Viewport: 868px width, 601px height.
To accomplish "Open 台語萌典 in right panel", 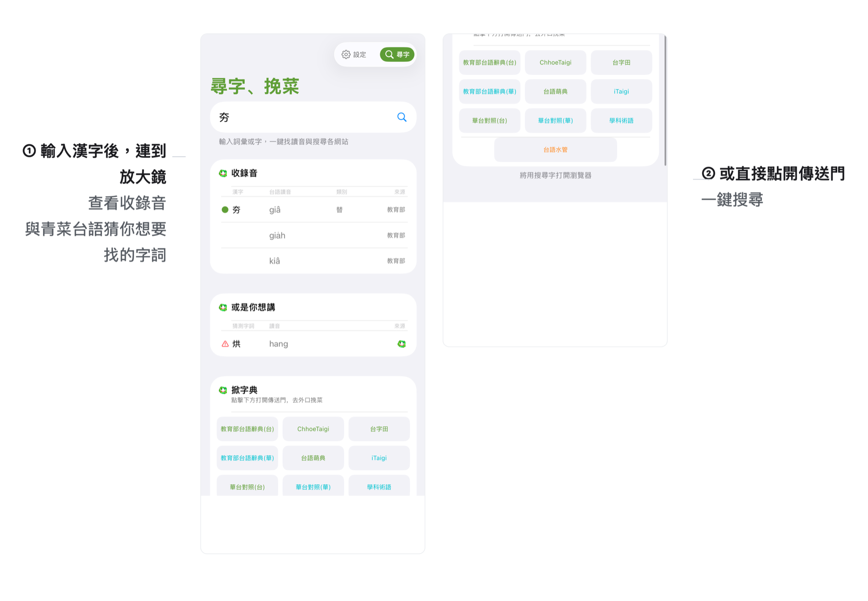I will pyautogui.click(x=556, y=91).
